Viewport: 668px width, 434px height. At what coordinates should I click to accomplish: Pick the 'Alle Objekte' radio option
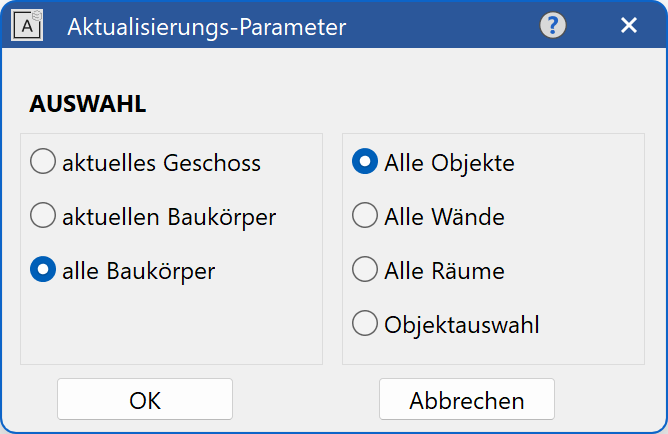(365, 162)
